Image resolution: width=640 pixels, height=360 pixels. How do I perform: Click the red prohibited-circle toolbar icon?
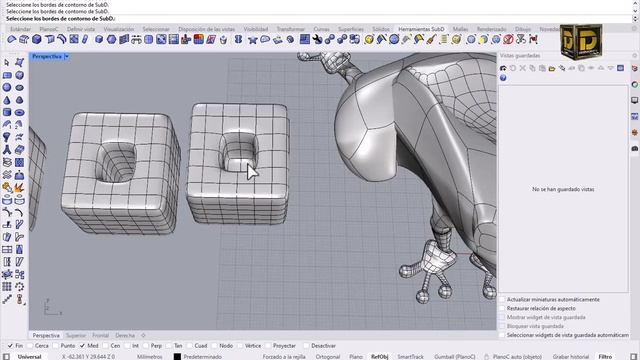click(508, 39)
